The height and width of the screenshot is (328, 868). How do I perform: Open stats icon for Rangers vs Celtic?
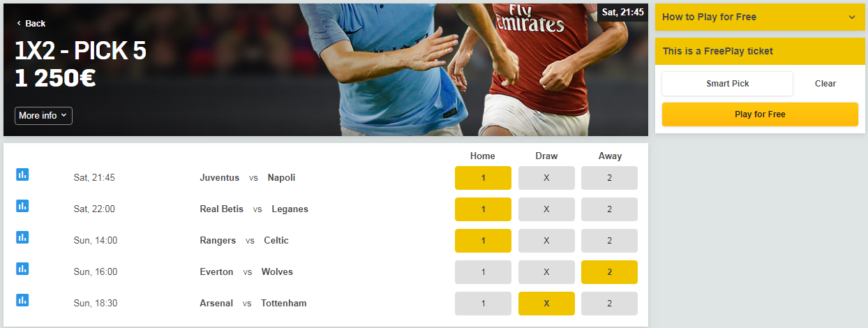[x=22, y=237]
